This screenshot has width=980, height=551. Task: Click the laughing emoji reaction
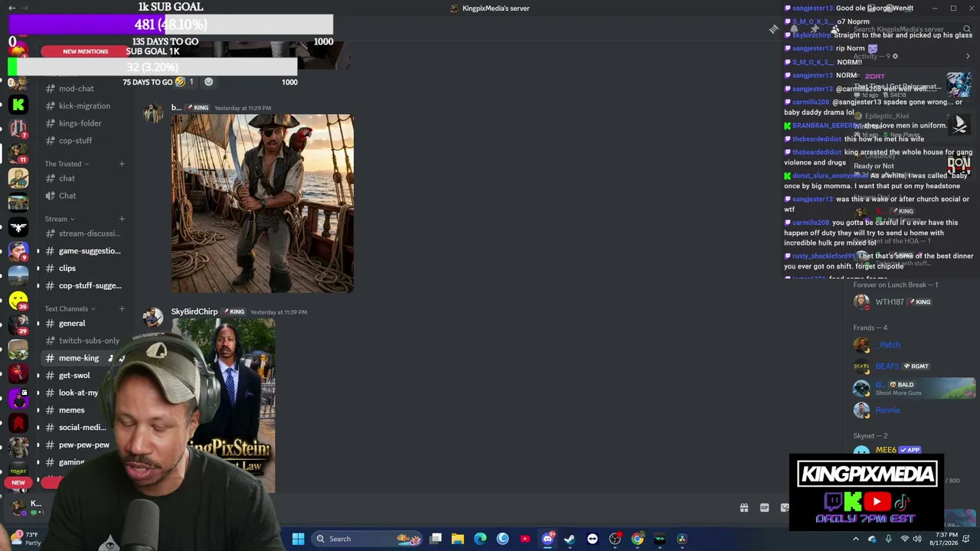184,82
